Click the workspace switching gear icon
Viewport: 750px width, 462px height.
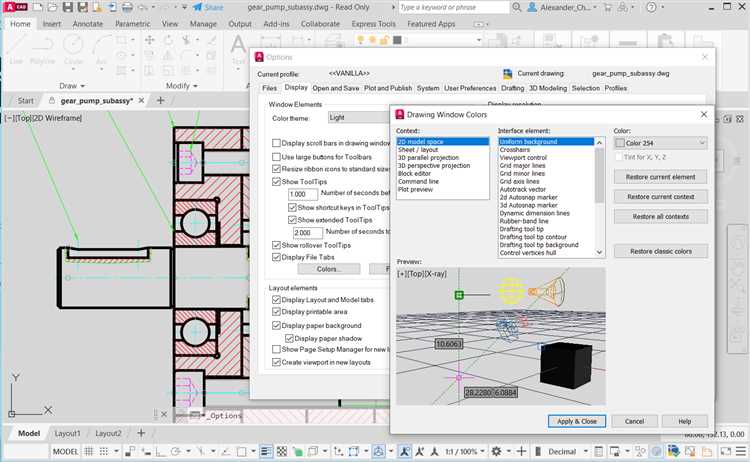tap(496, 451)
